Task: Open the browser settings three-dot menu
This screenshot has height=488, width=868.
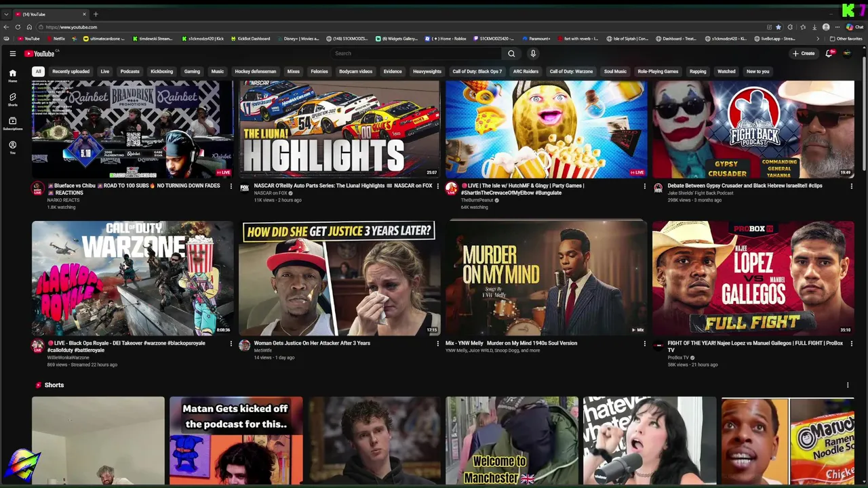Action: coord(837,27)
